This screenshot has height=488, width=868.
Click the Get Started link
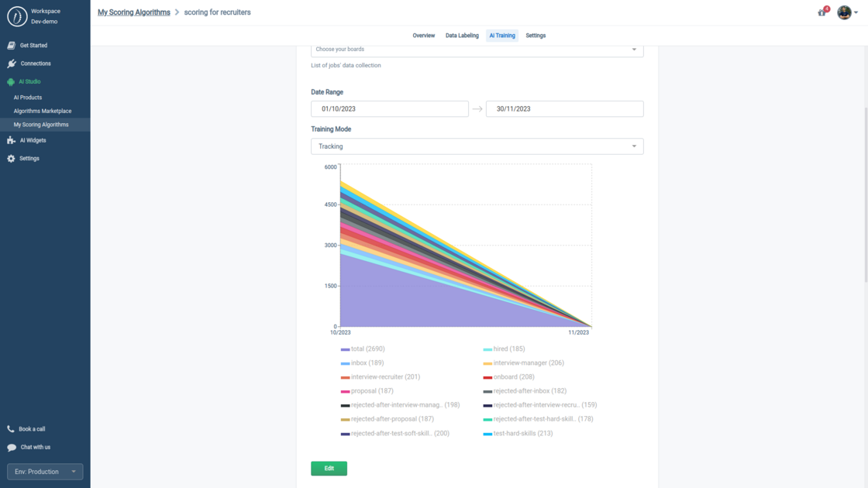coord(34,46)
